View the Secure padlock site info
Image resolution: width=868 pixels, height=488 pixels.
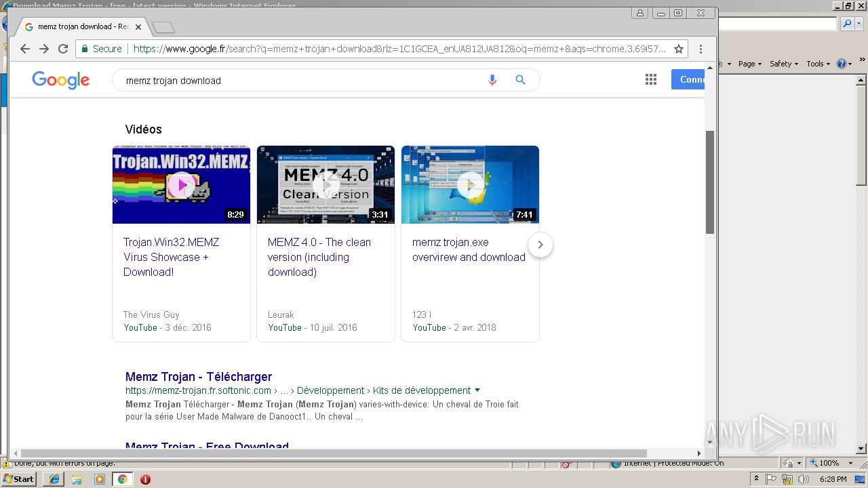102,49
